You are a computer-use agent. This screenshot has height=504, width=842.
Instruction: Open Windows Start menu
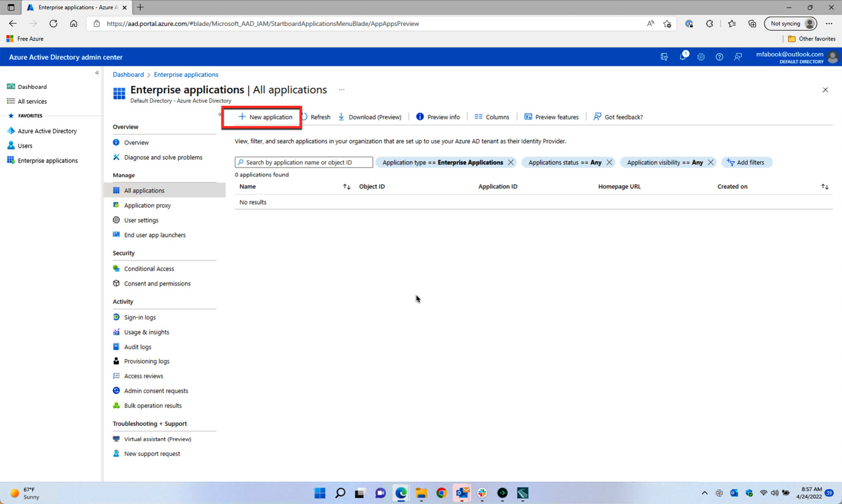click(x=320, y=493)
